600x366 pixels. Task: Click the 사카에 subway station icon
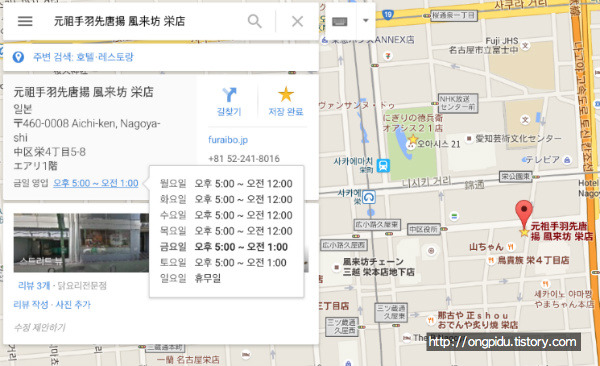tap(369, 197)
